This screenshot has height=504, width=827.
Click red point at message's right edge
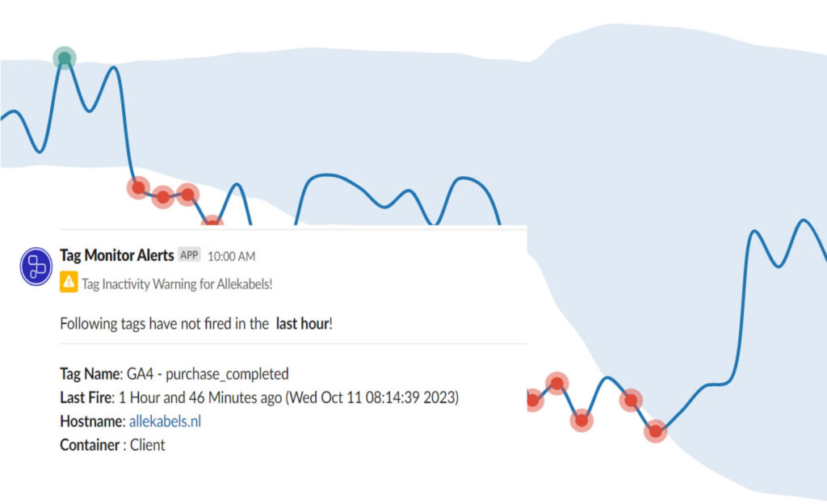coord(532,399)
